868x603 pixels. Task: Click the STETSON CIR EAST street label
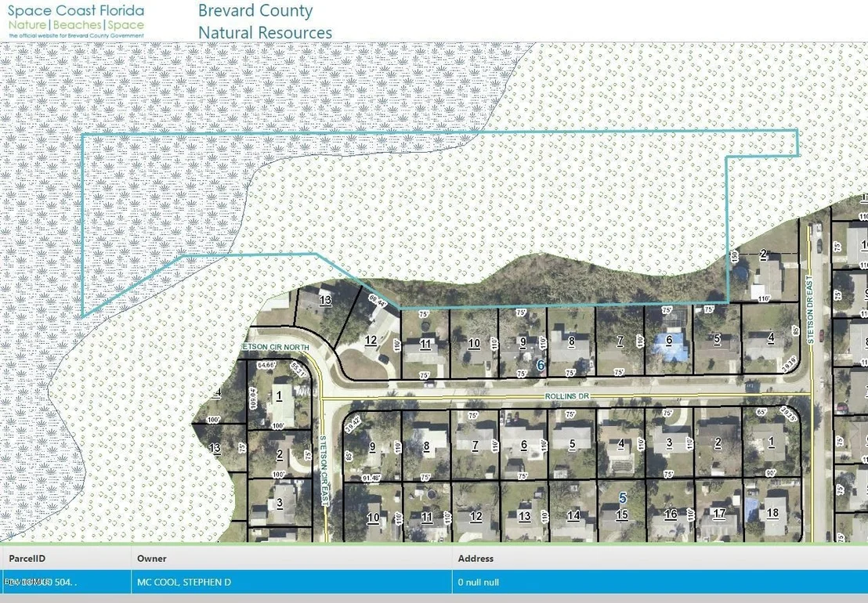coord(324,470)
